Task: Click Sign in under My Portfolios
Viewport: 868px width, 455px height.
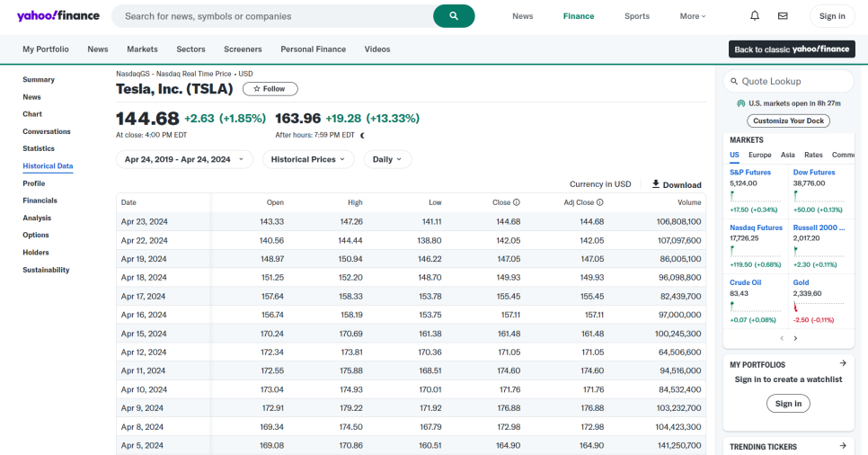Action: coord(788,404)
